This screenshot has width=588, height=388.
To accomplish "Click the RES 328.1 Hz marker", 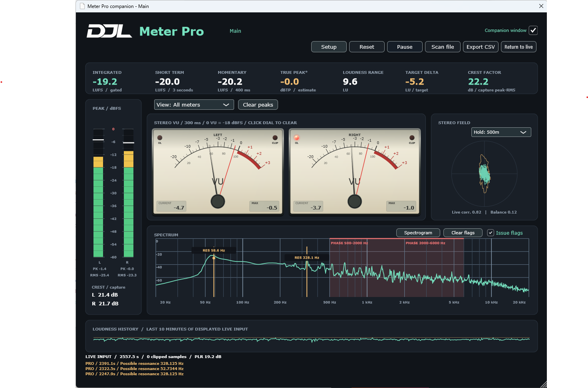I will click(307, 257).
